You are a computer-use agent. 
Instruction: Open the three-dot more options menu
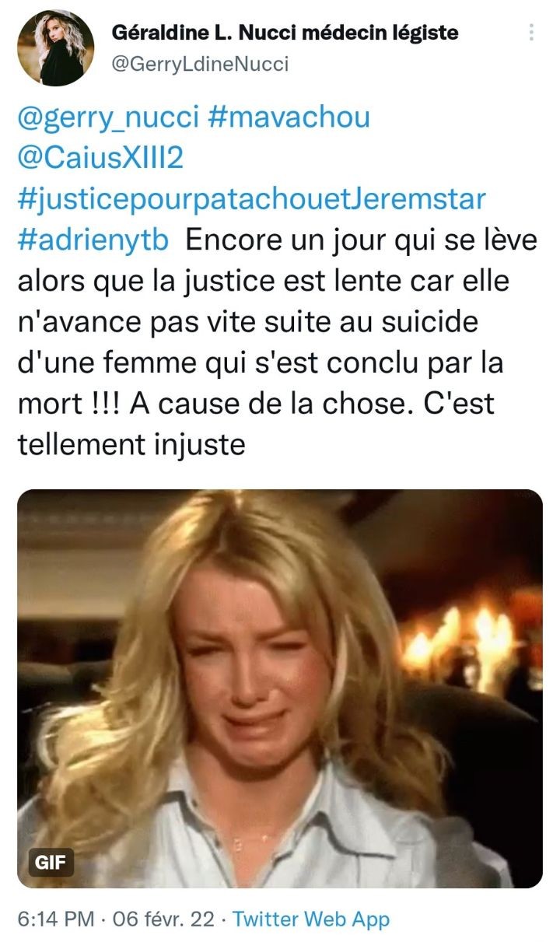[531, 33]
